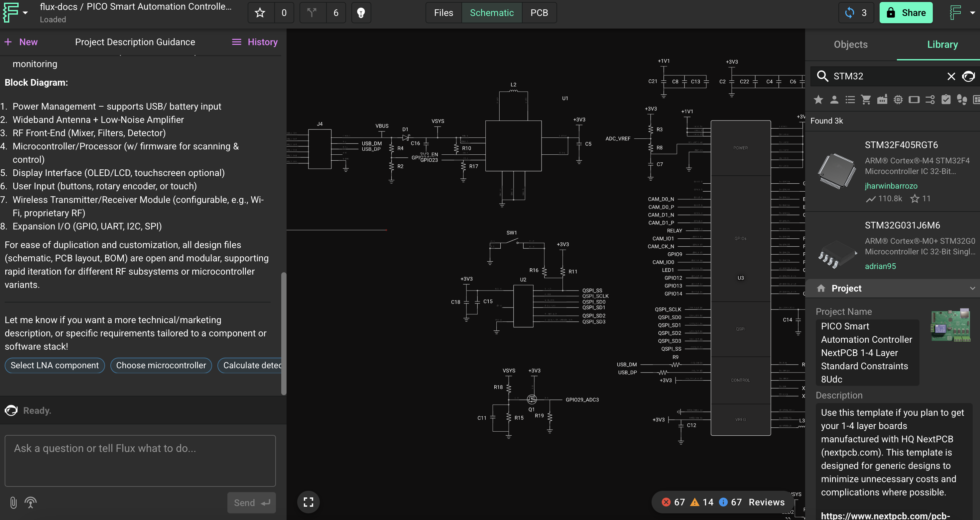Click the chip component filter icon
The width and height of the screenshot is (980, 520).
pyautogui.click(x=898, y=100)
